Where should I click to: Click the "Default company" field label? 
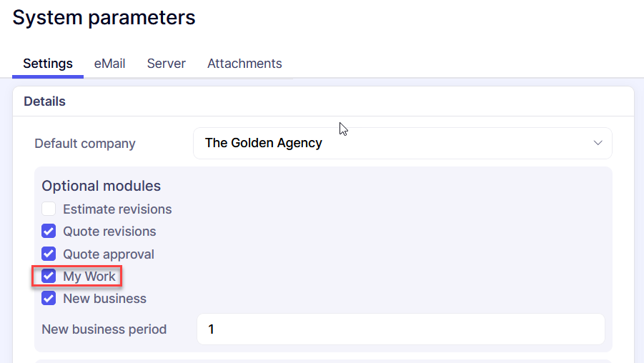[85, 144]
